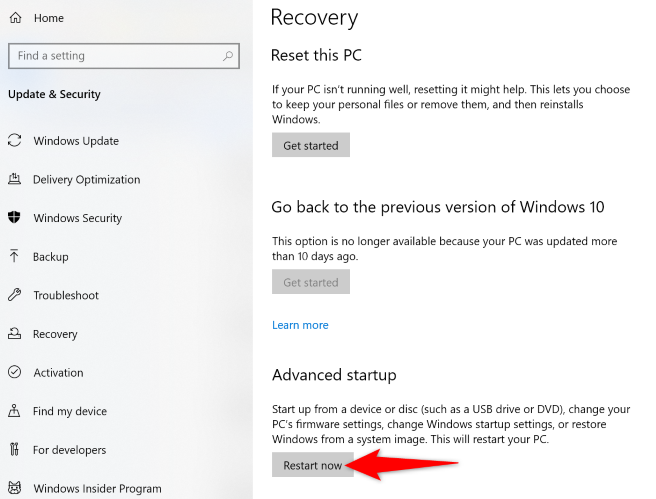The width and height of the screenshot is (656, 499).
Task: Click the Troubleshoot wrench icon
Action: (x=14, y=295)
